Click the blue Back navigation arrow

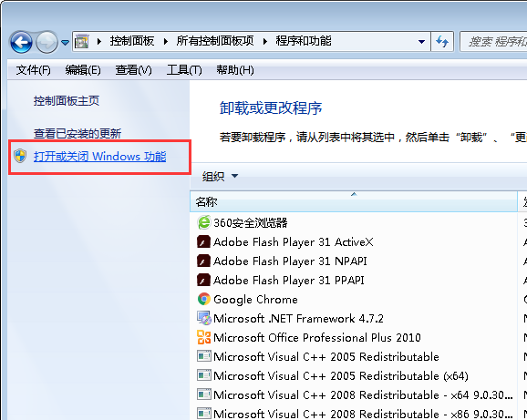pos(21,42)
